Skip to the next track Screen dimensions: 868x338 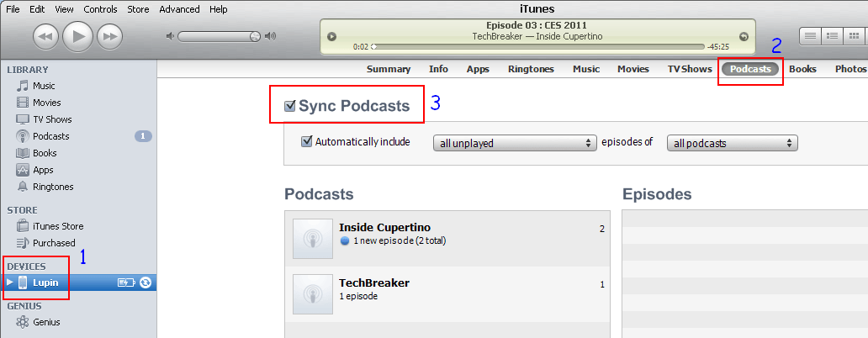[110, 35]
